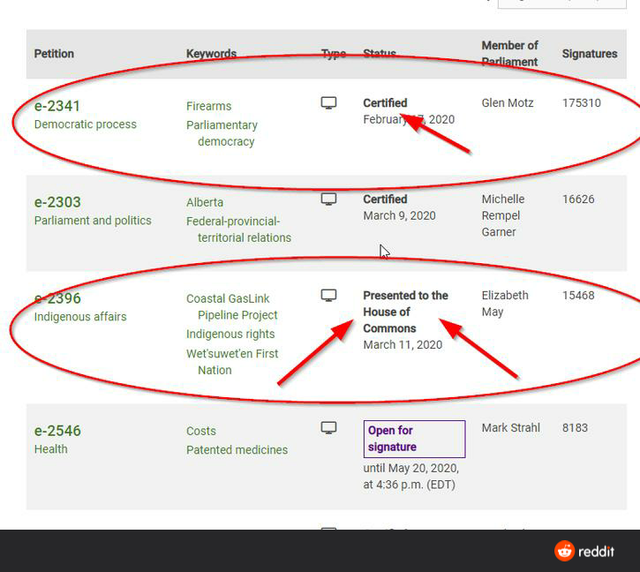The height and width of the screenshot is (572, 640).
Task: Open petition e-2546
Action: 57,431
